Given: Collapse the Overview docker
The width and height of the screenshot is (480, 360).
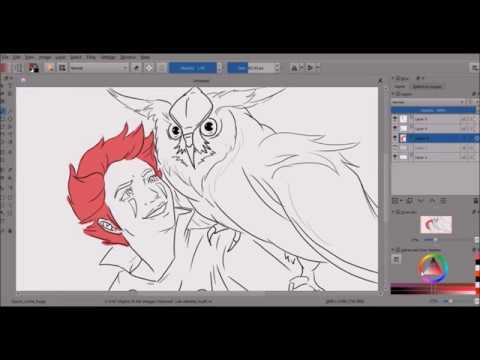Looking at the screenshot, I should click(x=393, y=212).
